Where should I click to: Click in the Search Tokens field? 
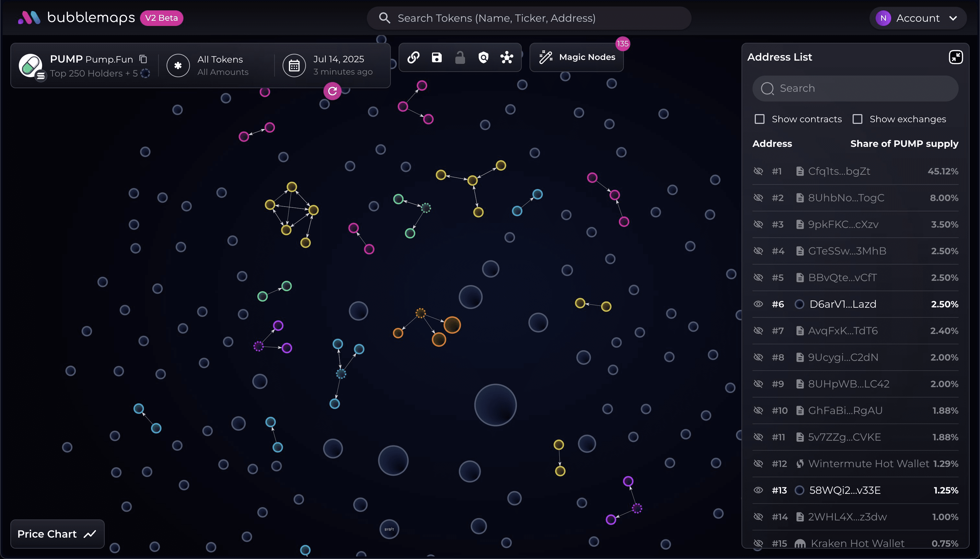(529, 18)
